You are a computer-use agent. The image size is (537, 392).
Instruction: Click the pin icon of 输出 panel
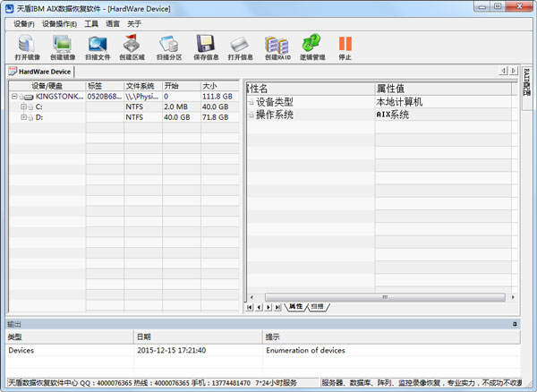click(x=515, y=324)
